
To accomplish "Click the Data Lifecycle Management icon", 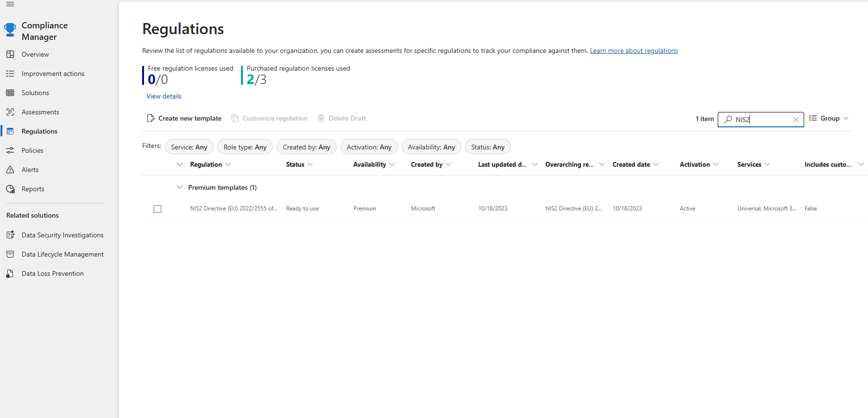I will pos(10,254).
